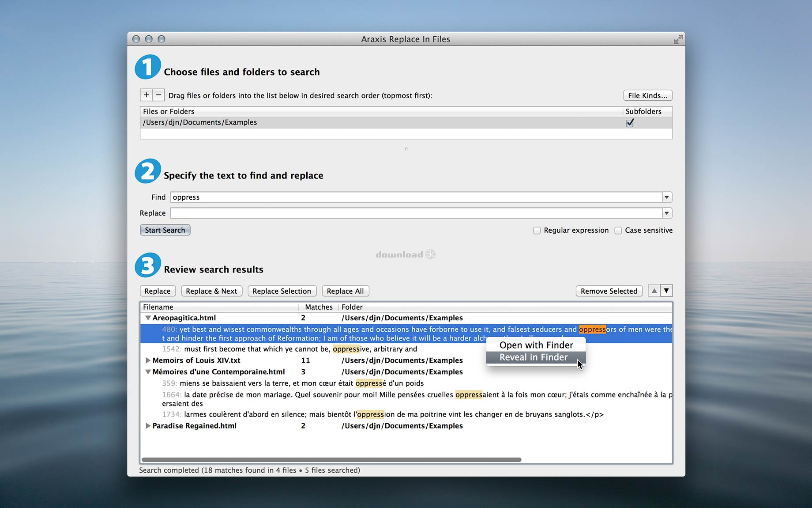Collapse Mémoires d'une Contemporaine.html results
The width and height of the screenshot is (812, 508).
click(148, 372)
